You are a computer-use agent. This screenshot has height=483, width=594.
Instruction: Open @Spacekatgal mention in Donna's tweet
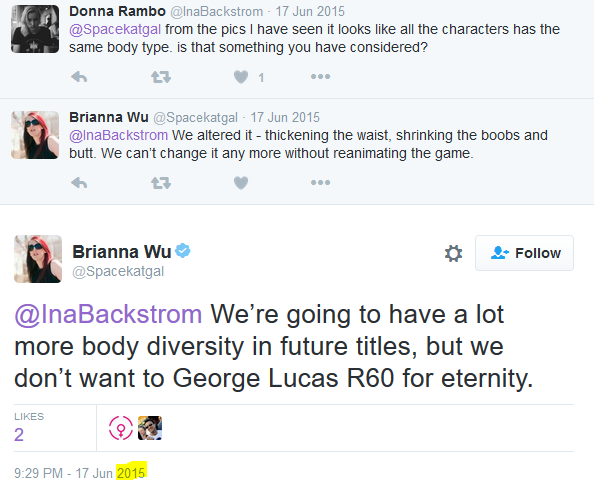point(115,29)
